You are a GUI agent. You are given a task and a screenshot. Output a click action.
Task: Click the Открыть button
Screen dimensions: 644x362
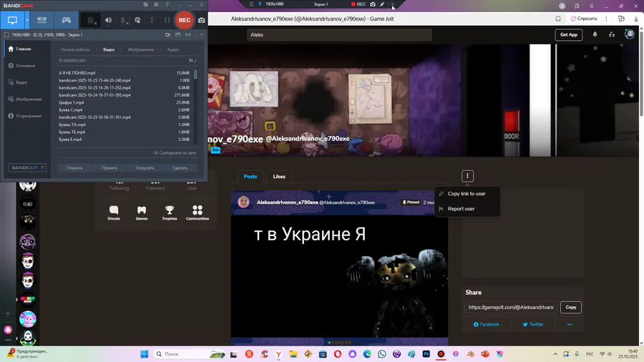point(74,168)
